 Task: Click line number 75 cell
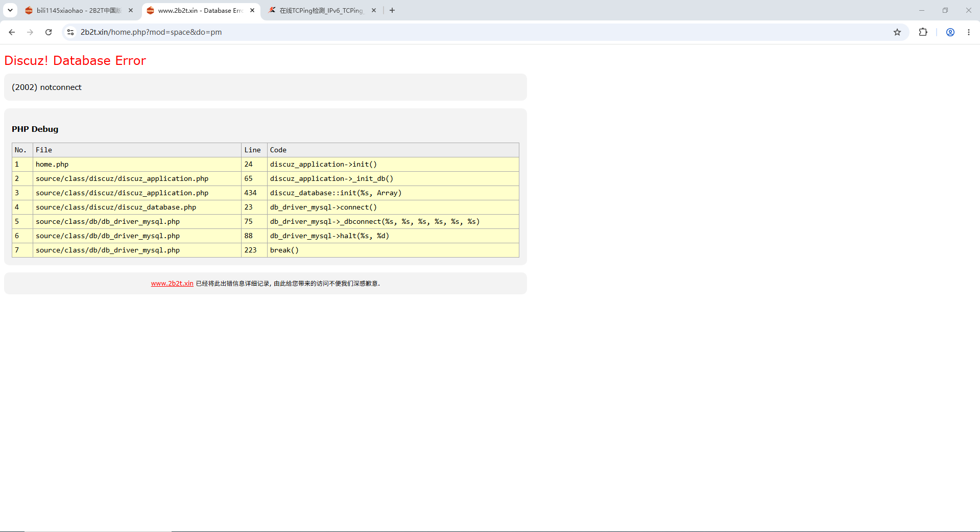(x=254, y=222)
